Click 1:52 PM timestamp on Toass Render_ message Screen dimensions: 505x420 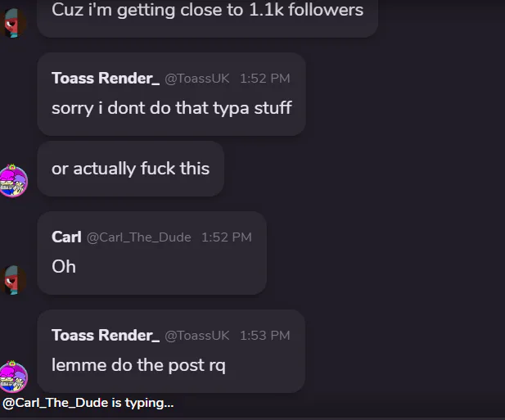[264, 79]
